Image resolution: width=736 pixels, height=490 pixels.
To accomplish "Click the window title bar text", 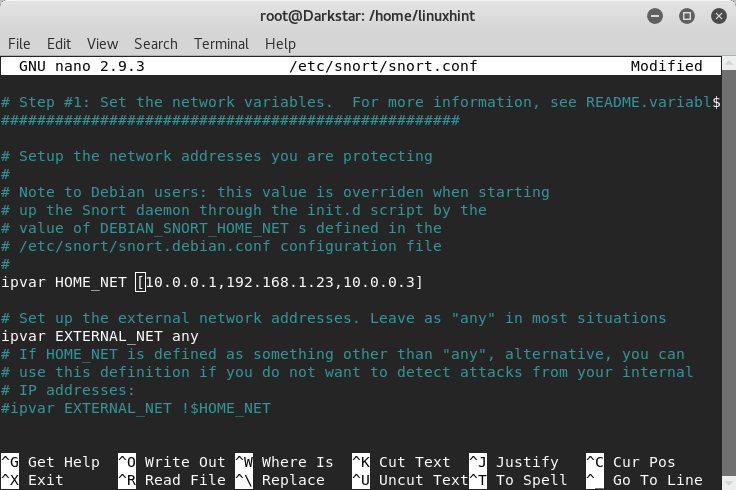I will tap(367, 16).
